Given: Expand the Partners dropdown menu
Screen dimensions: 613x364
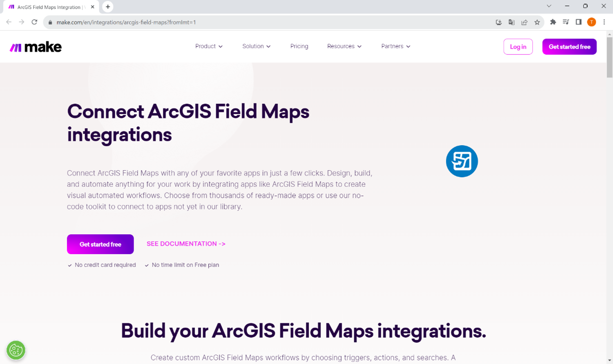Looking at the screenshot, I should coord(396,46).
